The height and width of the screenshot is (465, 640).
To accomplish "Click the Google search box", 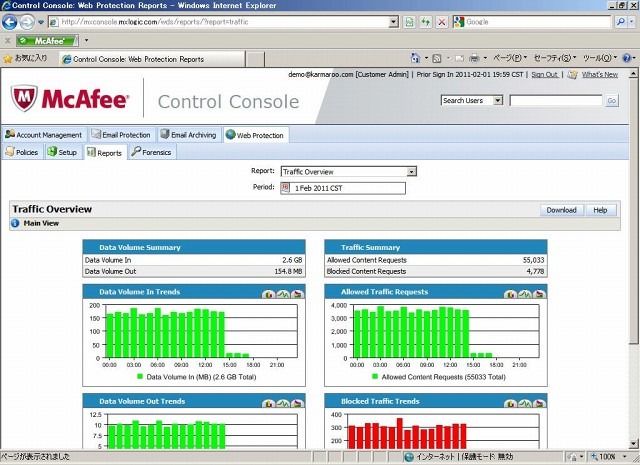I will [532, 22].
